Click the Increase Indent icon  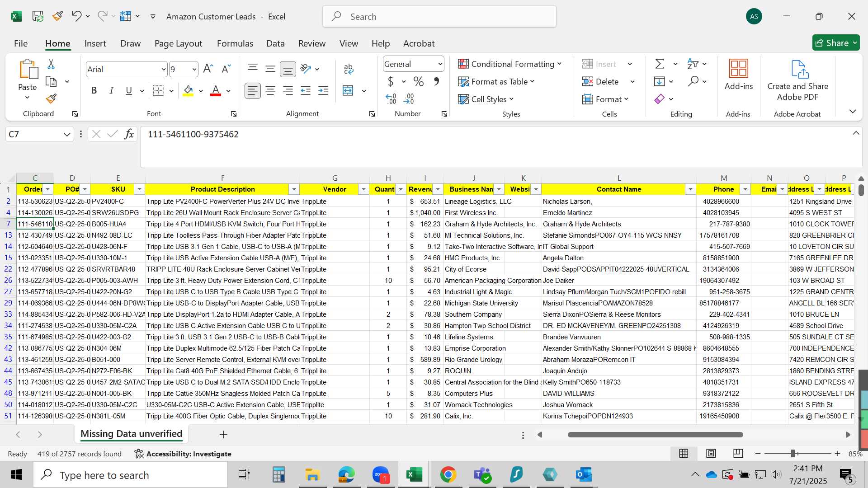(323, 91)
